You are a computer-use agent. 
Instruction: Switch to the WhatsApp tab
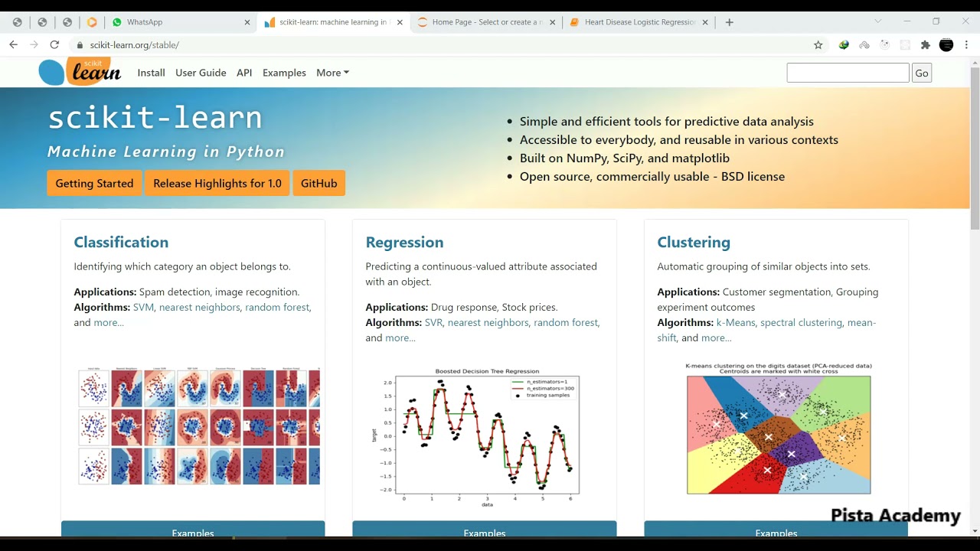(181, 22)
